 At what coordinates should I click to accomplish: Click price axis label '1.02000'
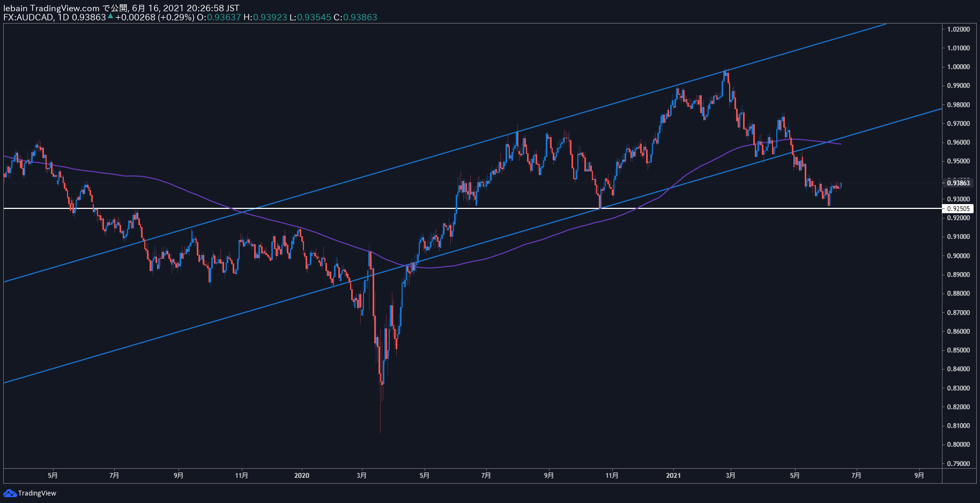959,29
